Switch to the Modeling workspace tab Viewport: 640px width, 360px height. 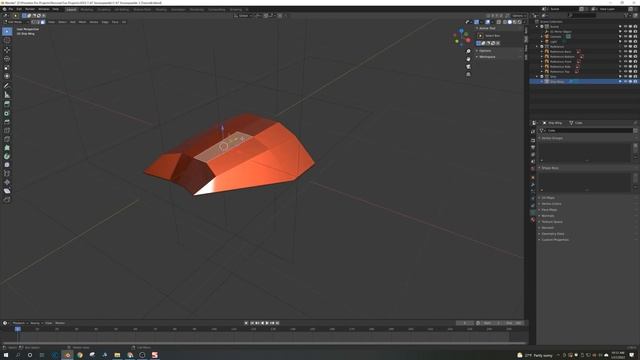(x=87, y=9)
